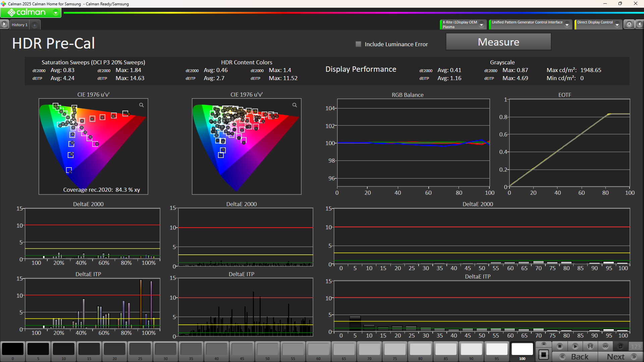Enable Include Luminance Error checkbox
The image size is (644, 362).
point(358,44)
